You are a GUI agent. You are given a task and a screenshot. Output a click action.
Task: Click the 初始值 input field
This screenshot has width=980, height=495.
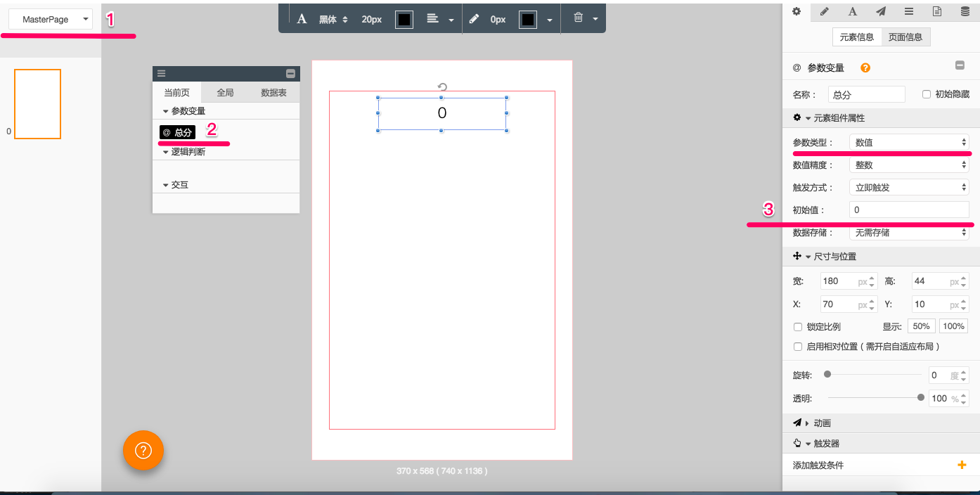[909, 210]
